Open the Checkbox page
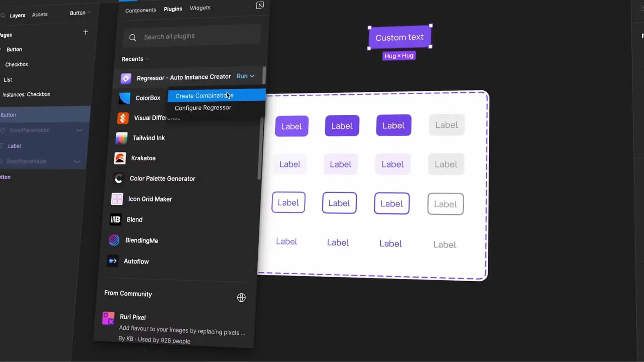 (17, 64)
